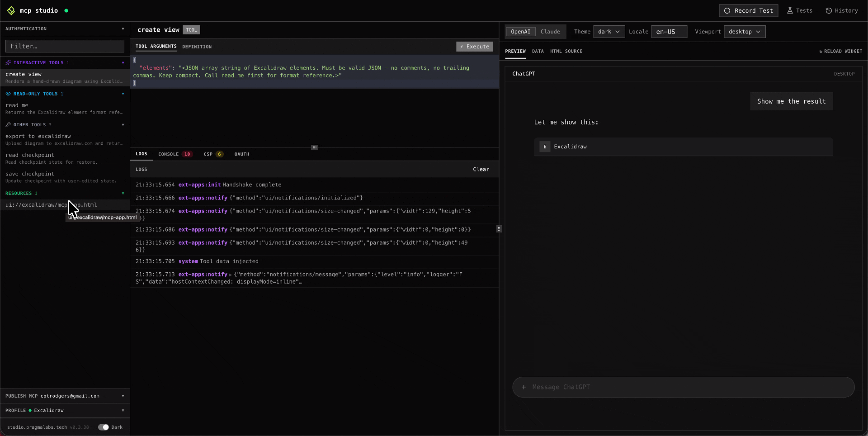Viewport: 868px width, 436px height.
Task: Click Reload Widget
Action: 841,52
